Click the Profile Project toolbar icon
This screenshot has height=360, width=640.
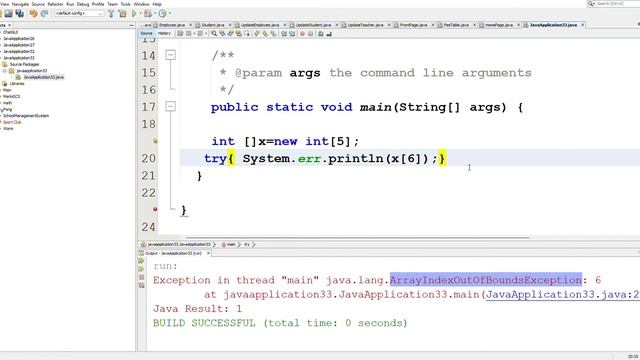(162, 13)
